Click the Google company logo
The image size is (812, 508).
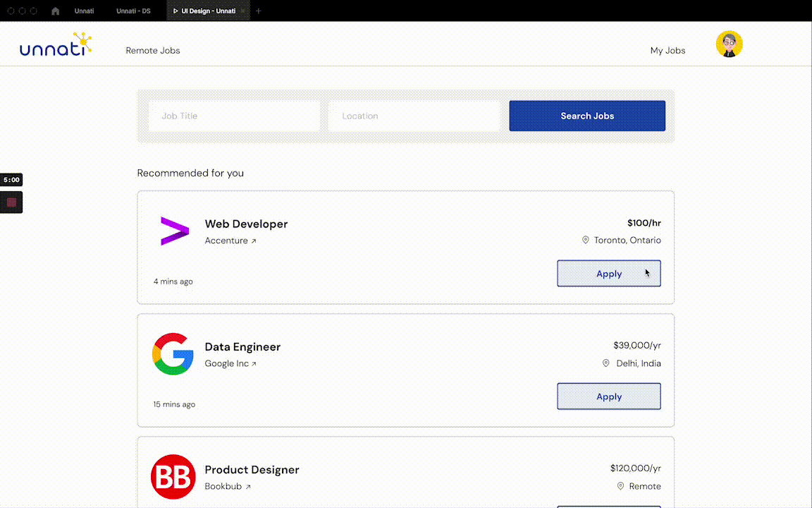click(x=173, y=354)
